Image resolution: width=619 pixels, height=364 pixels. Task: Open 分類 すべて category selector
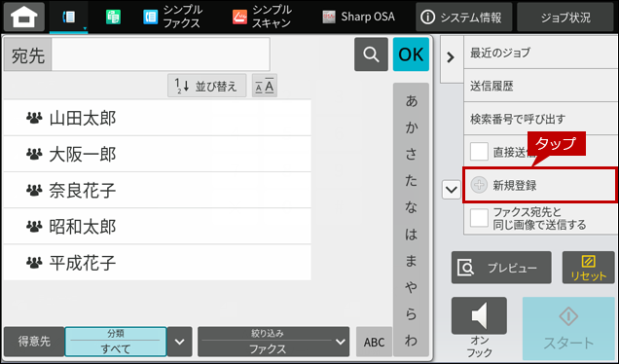coord(116,342)
